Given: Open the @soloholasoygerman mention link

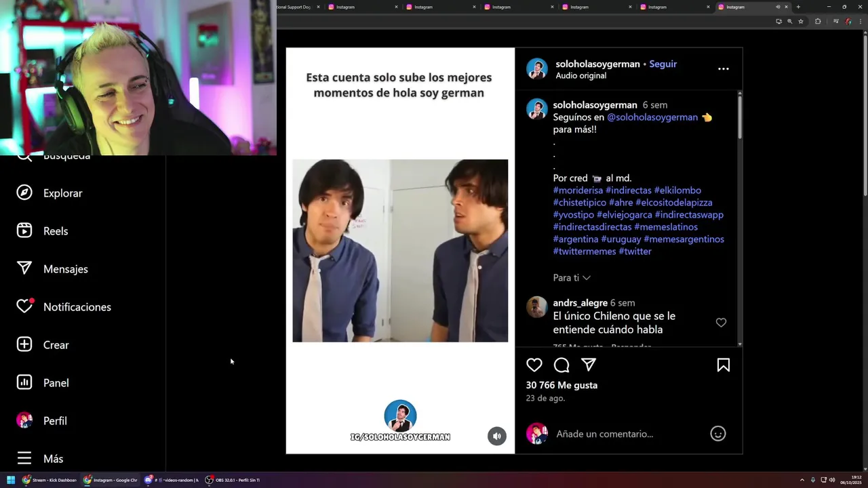Looking at the screenshot, I should click(652, 117).
